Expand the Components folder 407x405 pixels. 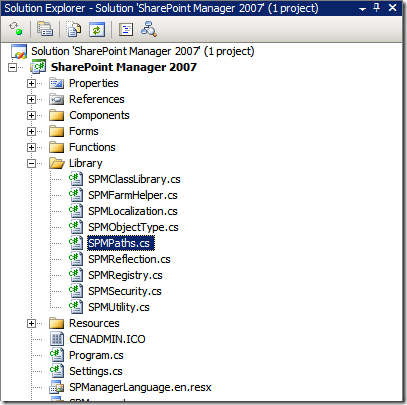pyautogui.click(x=31, y=115)
